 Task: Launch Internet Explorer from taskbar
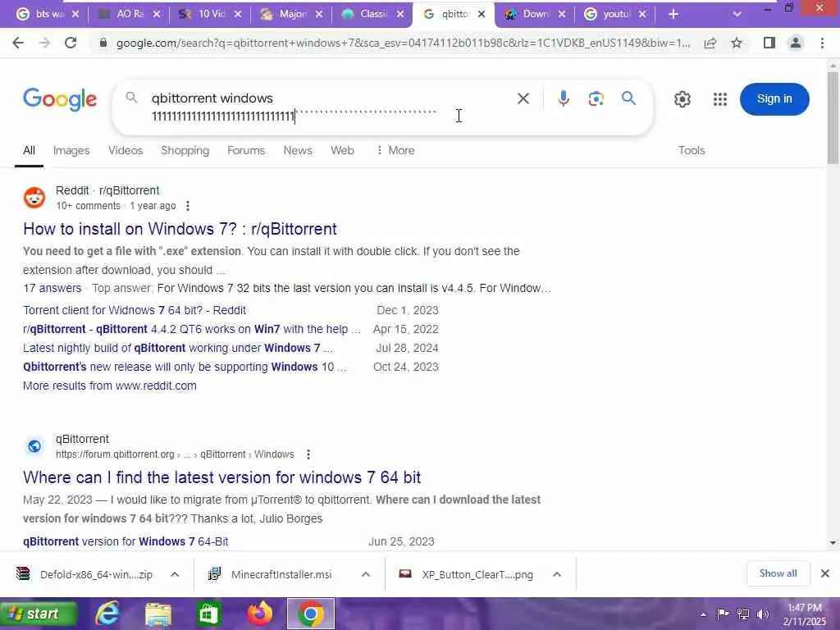(107, 614)
